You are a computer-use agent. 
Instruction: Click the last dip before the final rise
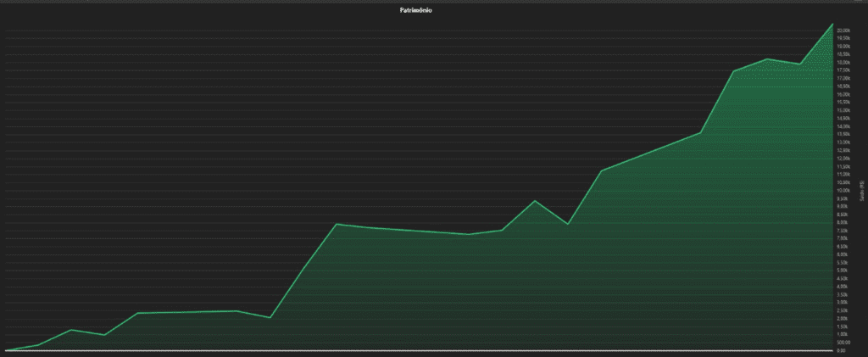[799, 64]
